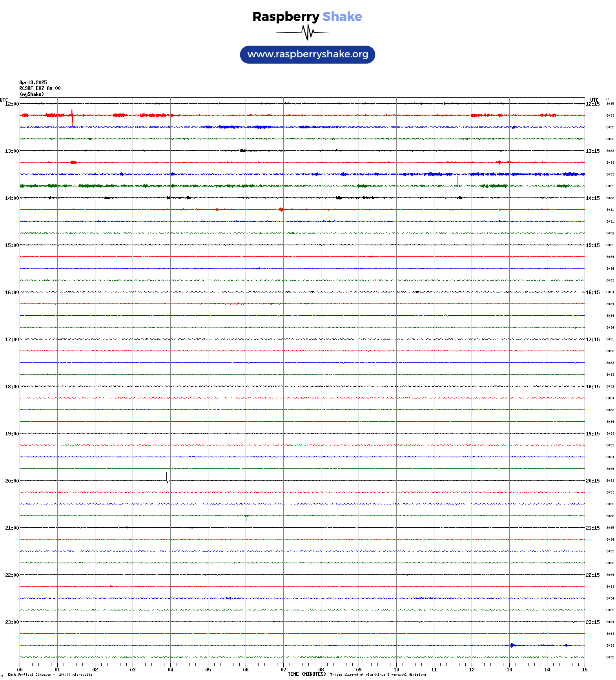Screen dimensions: 616x680
Task: Select the 'Traces clipped at plus/minus 5 vertical divisions' note
Action: pos(378,675)
